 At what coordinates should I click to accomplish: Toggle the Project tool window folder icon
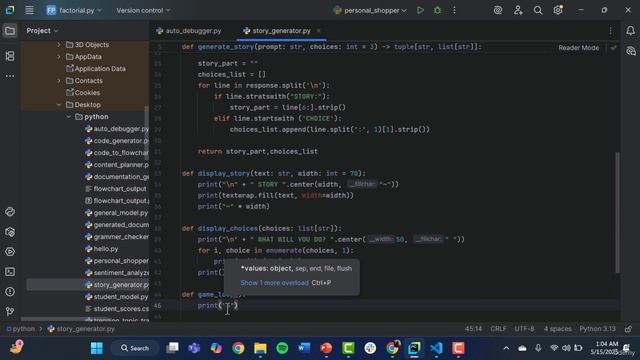(10, 31)
